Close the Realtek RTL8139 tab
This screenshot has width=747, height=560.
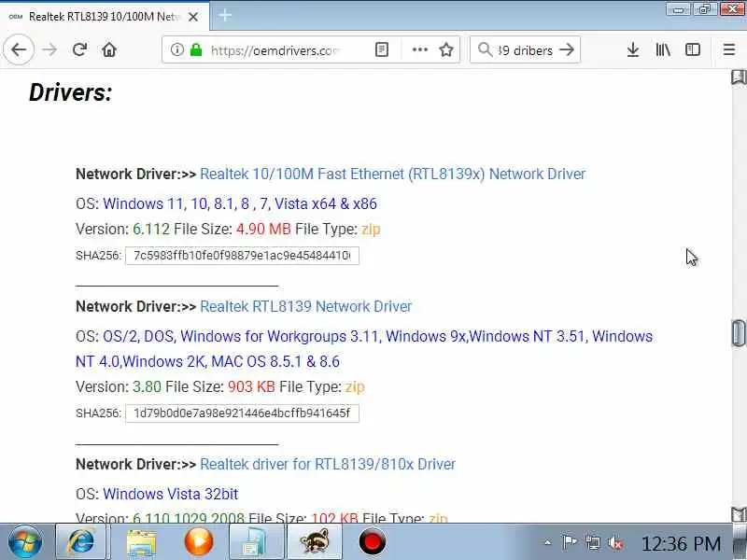[x=193, y=17]
